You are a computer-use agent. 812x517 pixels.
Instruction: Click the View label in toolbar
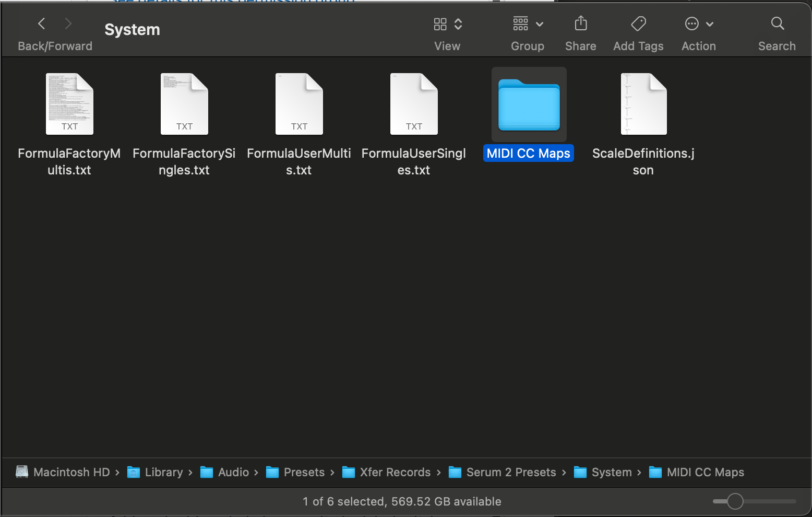click(x=447, y=46)
